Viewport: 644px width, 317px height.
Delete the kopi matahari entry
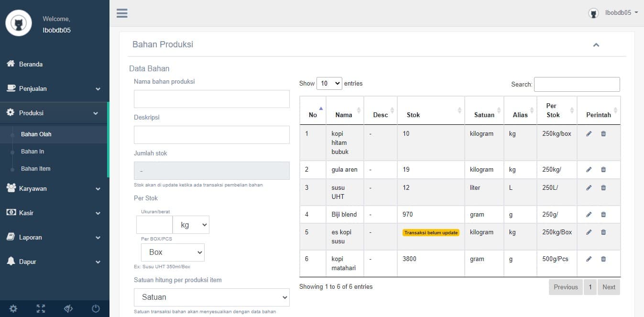603,259
